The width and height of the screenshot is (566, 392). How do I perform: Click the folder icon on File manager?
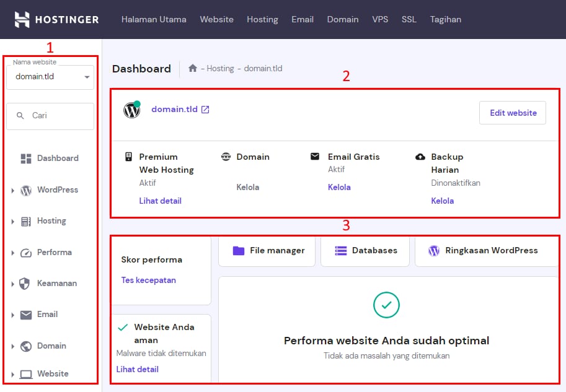239,251
